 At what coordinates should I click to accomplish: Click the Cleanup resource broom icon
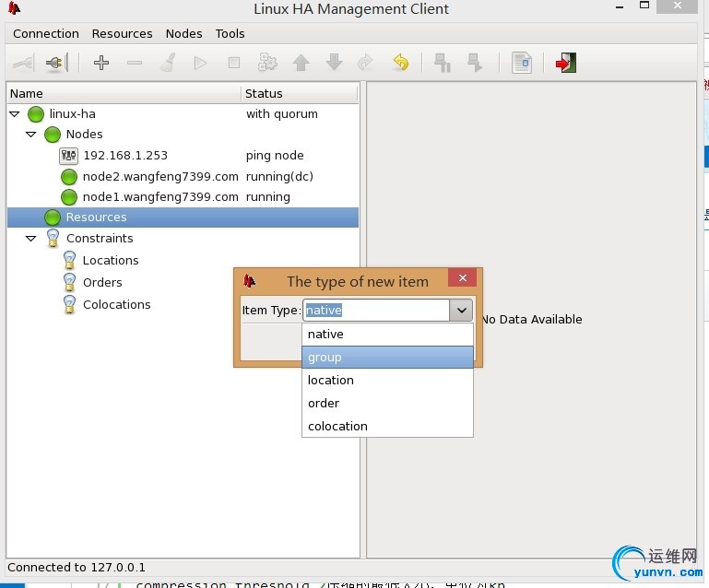point(168,63)
